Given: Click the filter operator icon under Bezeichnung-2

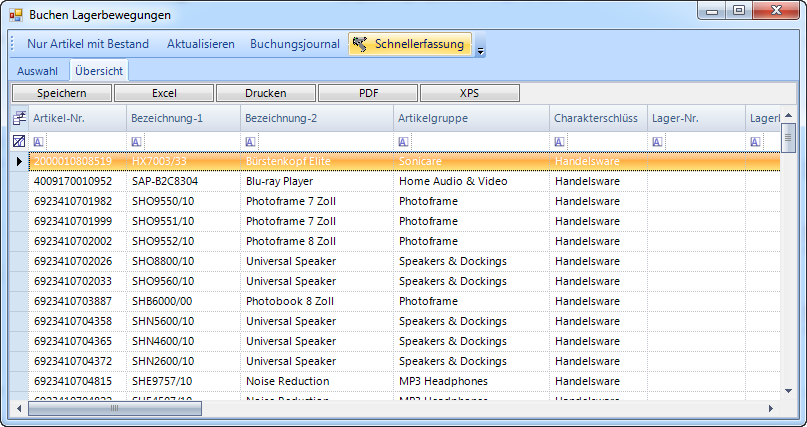Looking at the screenshot, I should pyautogui.click(x=250, y=142).
